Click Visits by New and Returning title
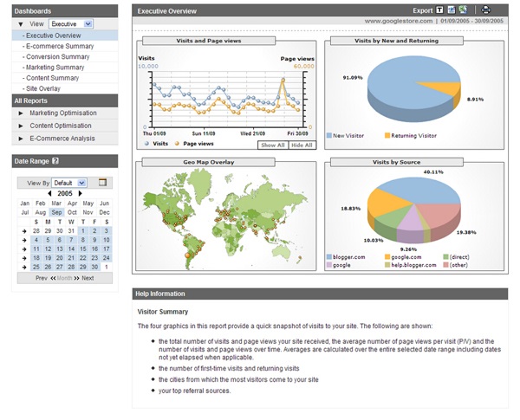 pyautogui.click(x=397, y=41)
